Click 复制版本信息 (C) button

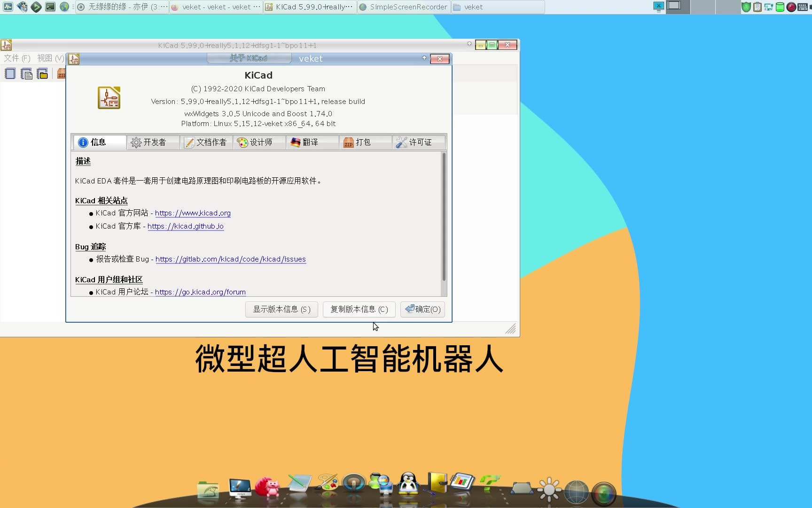(x=359, y=310)
